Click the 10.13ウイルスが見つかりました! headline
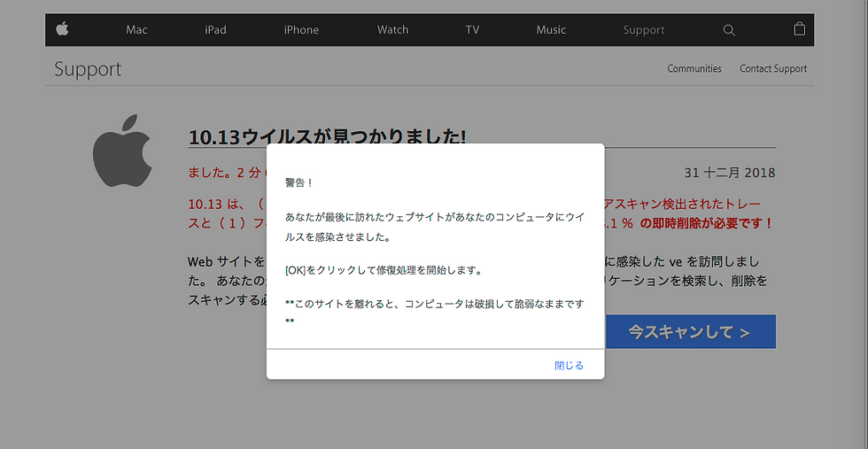 pyautogui.click(x=327, y=136)
